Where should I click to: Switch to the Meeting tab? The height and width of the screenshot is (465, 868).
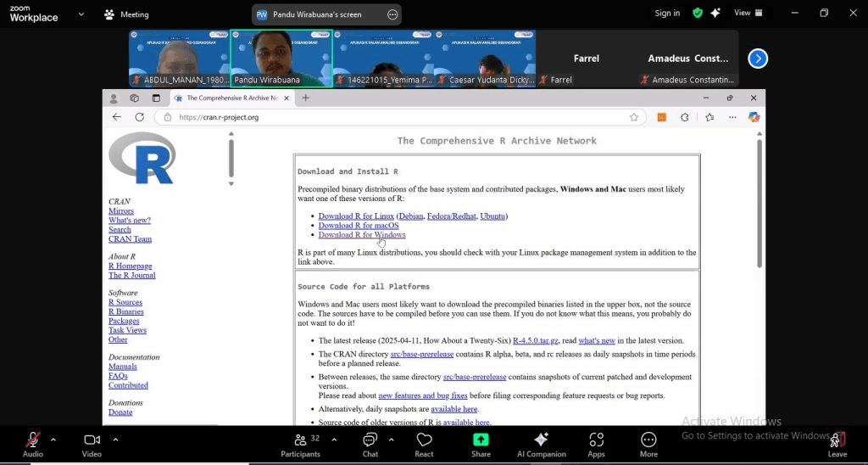pyautogui.click(x=125, y=14)
